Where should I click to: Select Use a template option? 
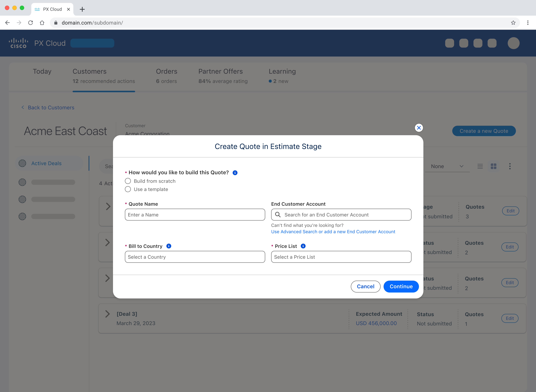[128, 189]
